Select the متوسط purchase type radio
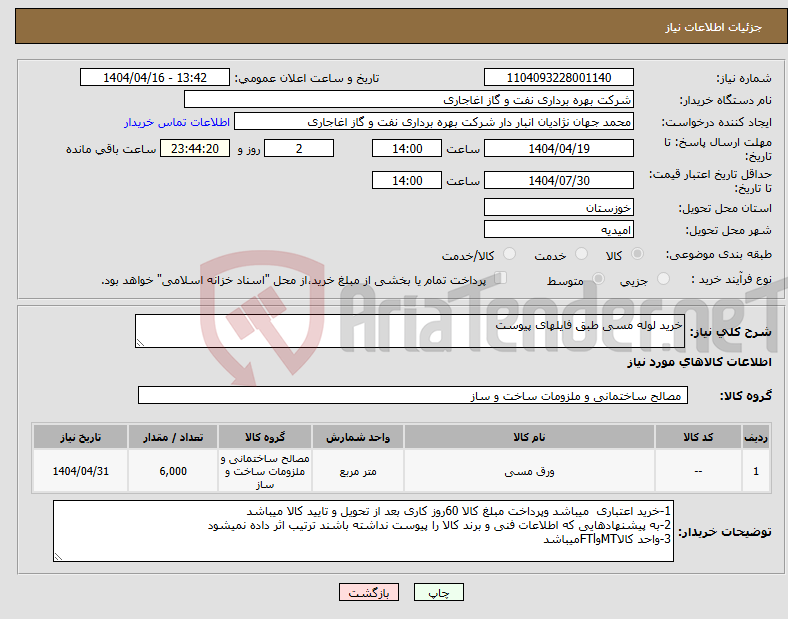The image size is (788, 619). point(598,278)
